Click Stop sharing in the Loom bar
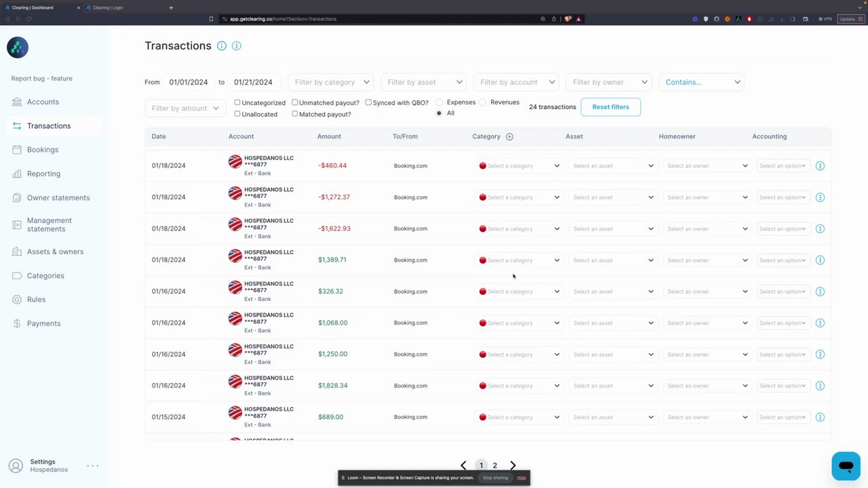Viewport: 868px width, 488px height. (495, 478)
